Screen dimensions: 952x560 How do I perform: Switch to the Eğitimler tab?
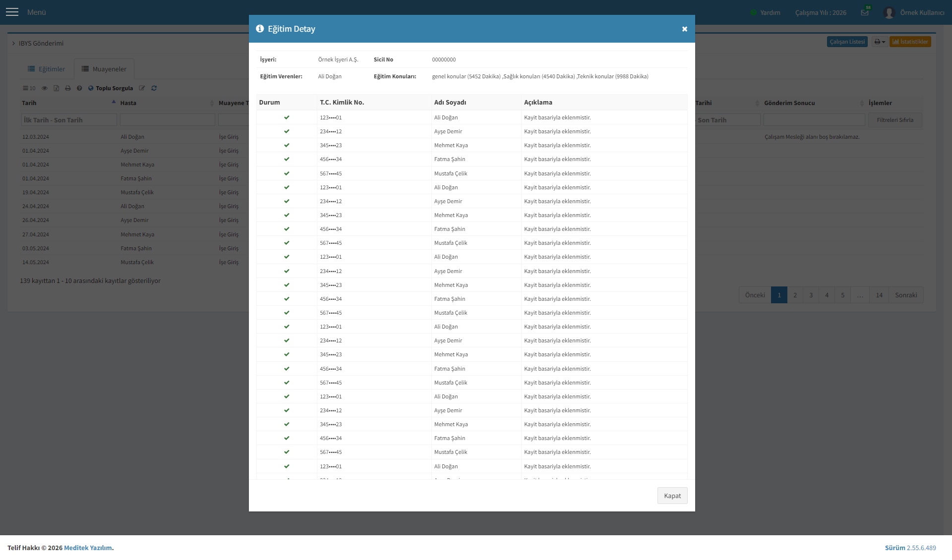(46, 69)
